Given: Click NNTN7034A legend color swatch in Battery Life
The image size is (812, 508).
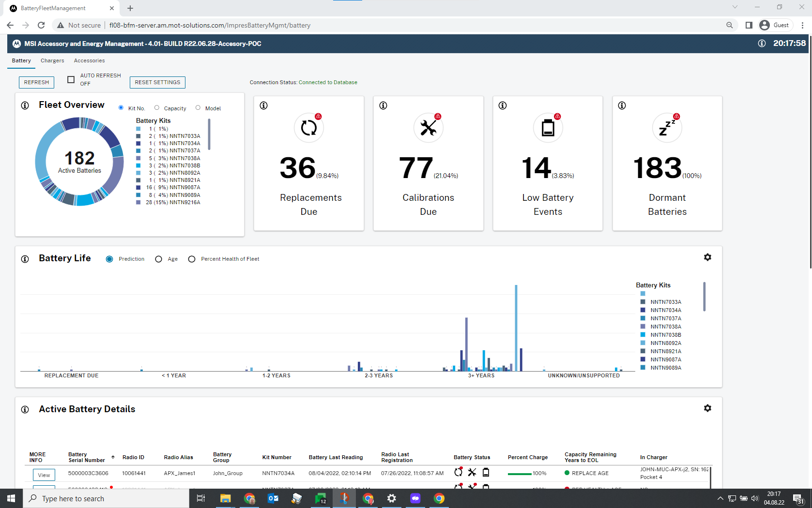Looking at the screenshot, I should 643,310.
